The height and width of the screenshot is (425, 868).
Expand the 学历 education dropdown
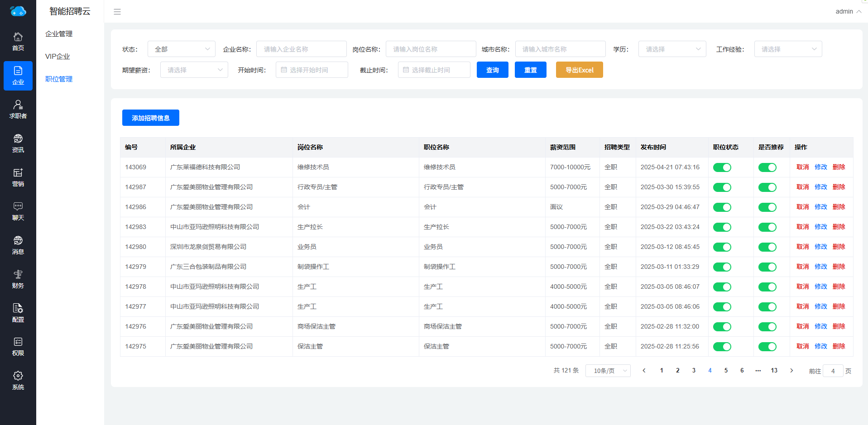coord(672,49)
